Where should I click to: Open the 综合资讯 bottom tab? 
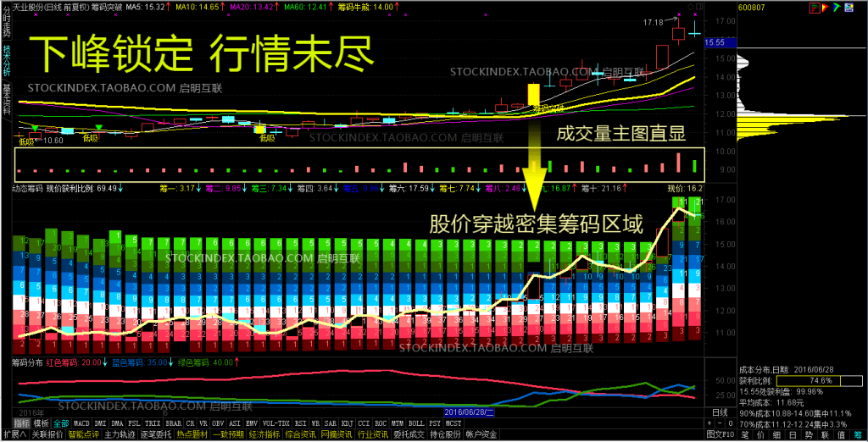tap(301, 435)
